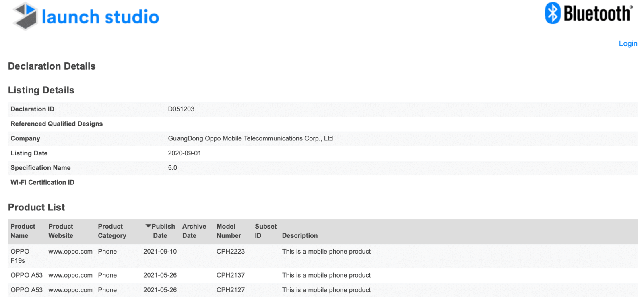
Task: Sort table by Model Number header
Action: [x=229, y=231]
